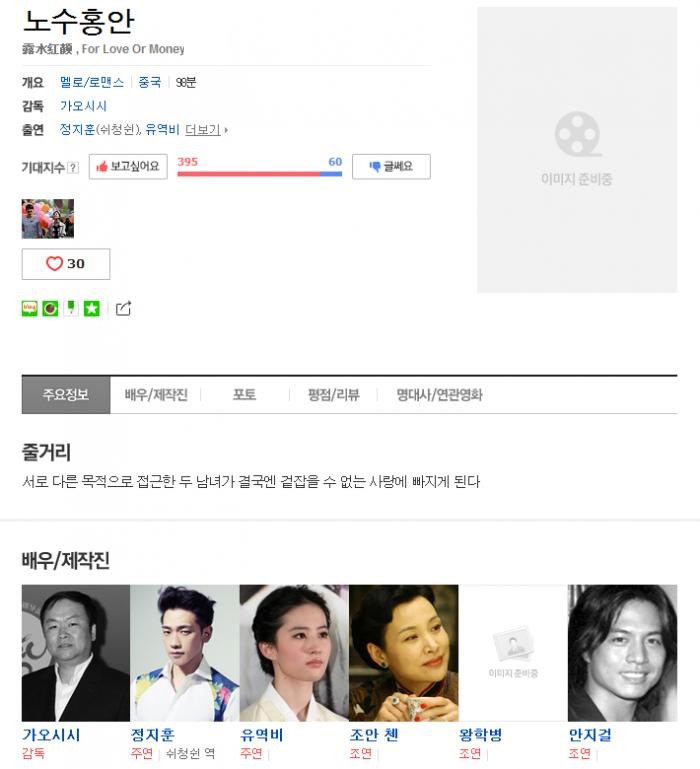Click the red-blue expectation ratio bar
Screen dimensions: 700x769
(x=259, y=174)
